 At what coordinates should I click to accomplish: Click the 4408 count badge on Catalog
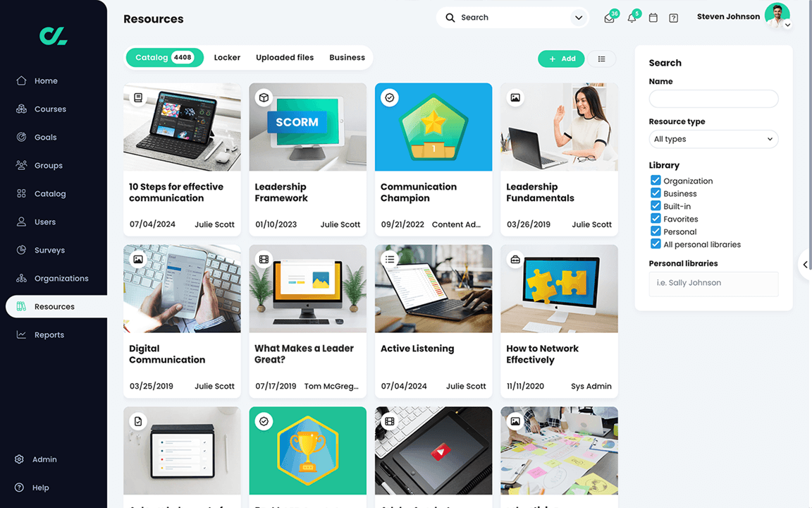183,58
